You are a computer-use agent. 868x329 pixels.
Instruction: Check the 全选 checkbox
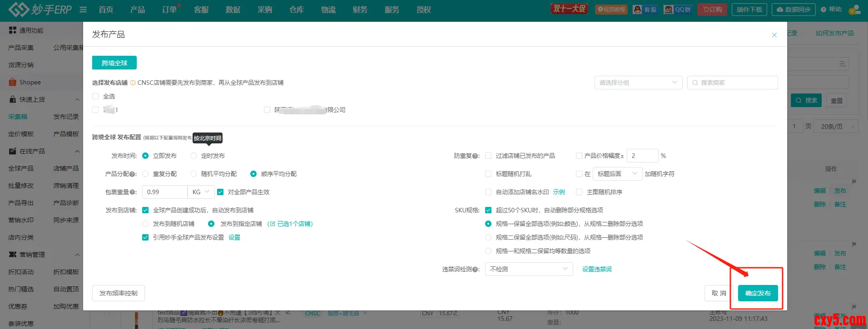click(x=95, y=96)
